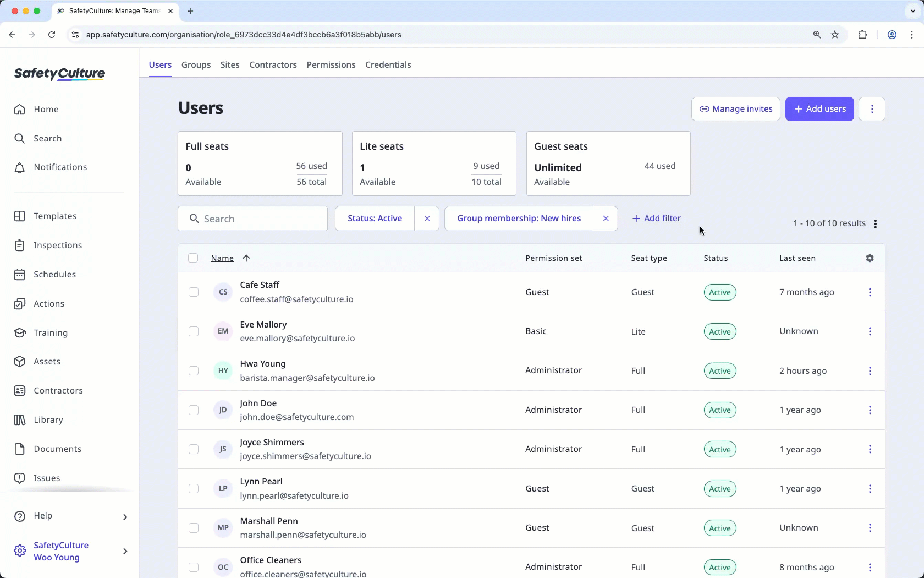Open row actions for Eve Mallory
Screen dimensions: 924x578
[870, 331]
